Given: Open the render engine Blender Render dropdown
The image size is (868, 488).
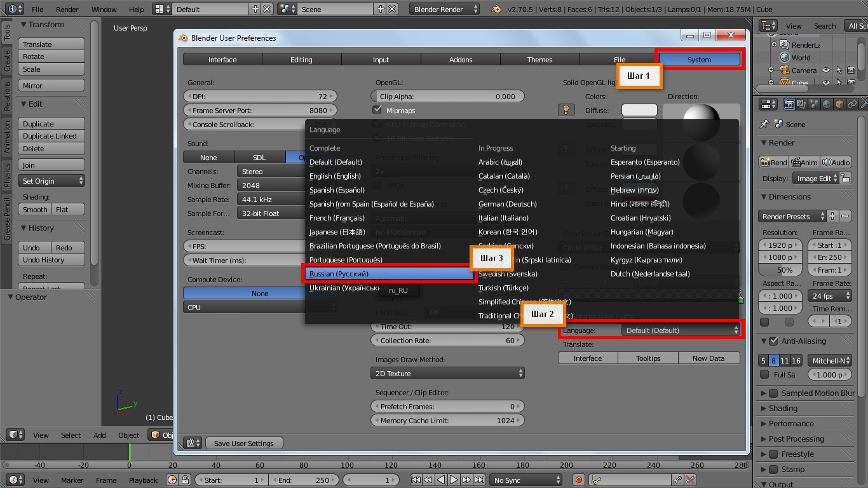Looking at the screenshot, I should 445,9.
